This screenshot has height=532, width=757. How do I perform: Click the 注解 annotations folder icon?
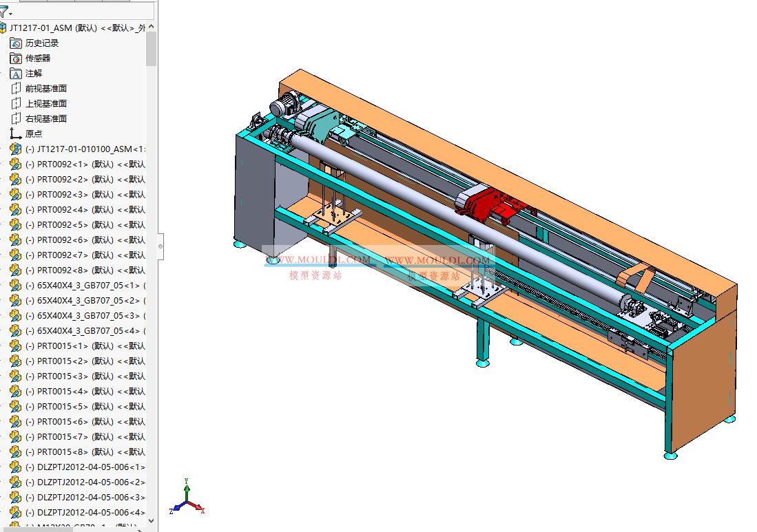[14, 73]
